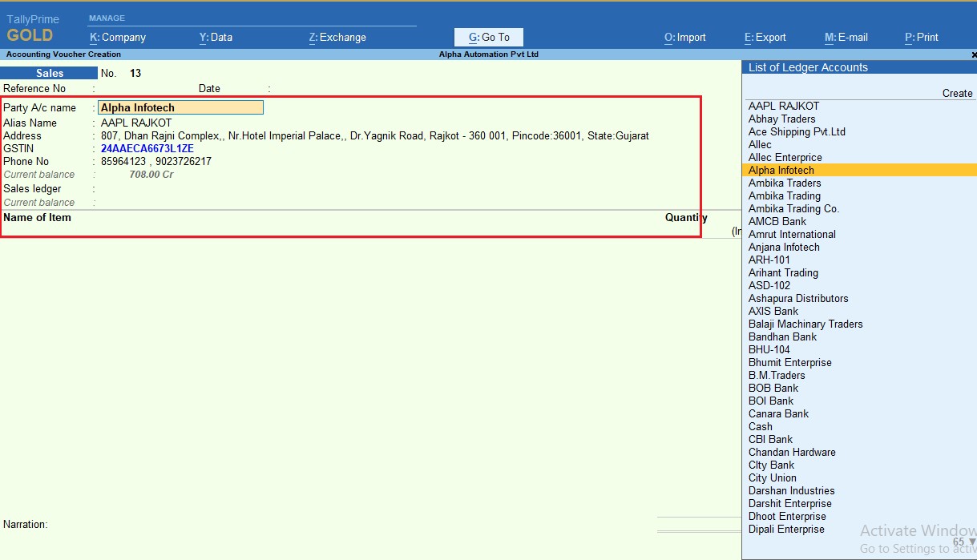Open the Export menu
The height and width of the screenshot is (560, 977).
(x=765, y=37)
